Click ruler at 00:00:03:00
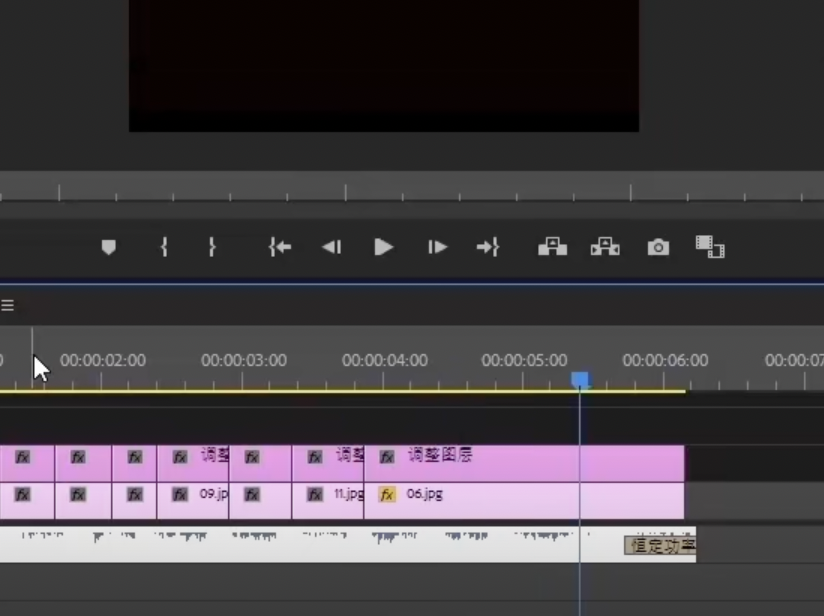The width and height of the screenshot is (824, 616). (244, 360)
